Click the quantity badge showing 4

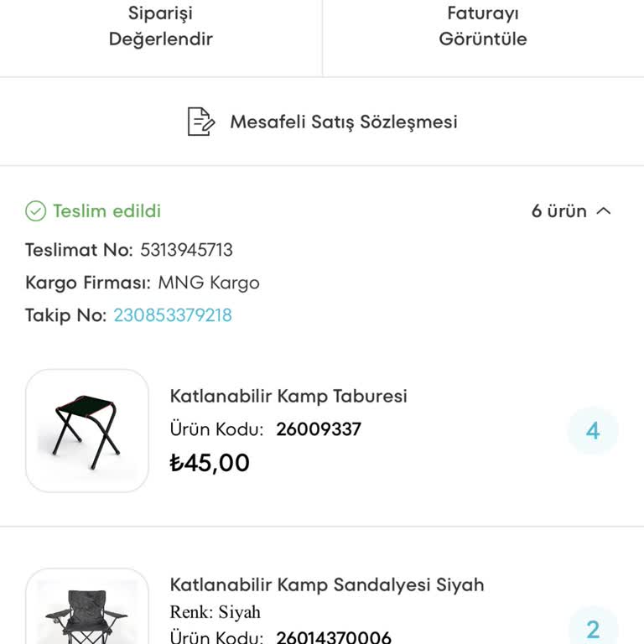coord(593,431)
